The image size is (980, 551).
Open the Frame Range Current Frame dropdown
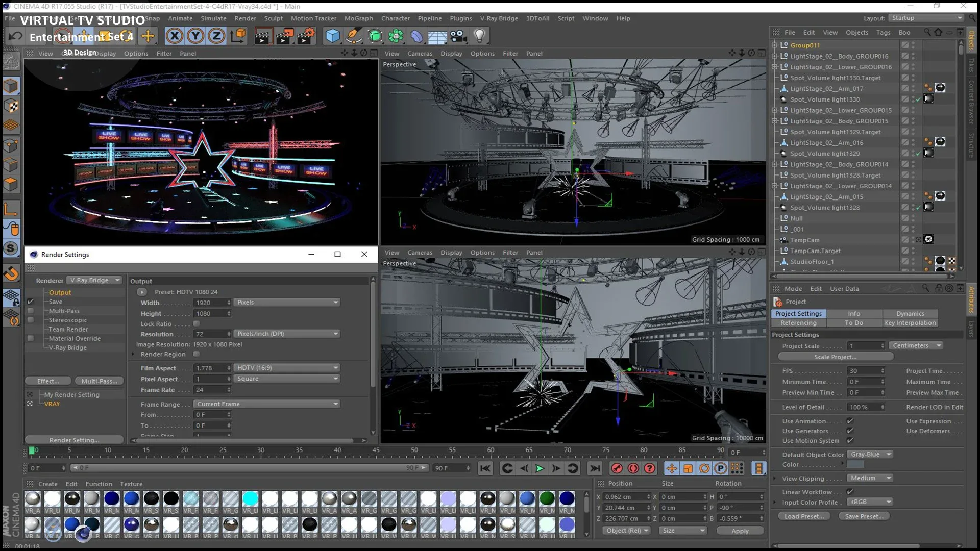pos(266,404)
